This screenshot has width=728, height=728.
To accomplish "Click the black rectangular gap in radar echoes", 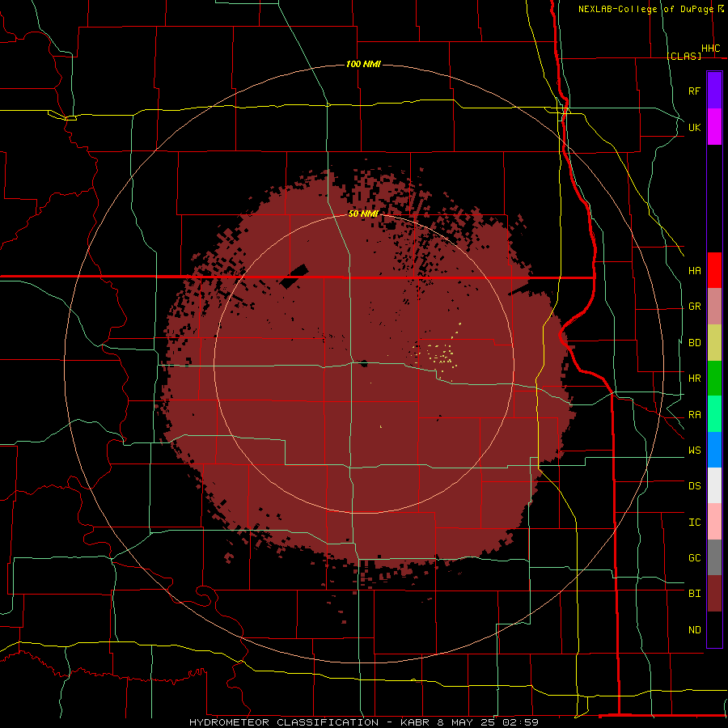I will click(x=294, y=276).
